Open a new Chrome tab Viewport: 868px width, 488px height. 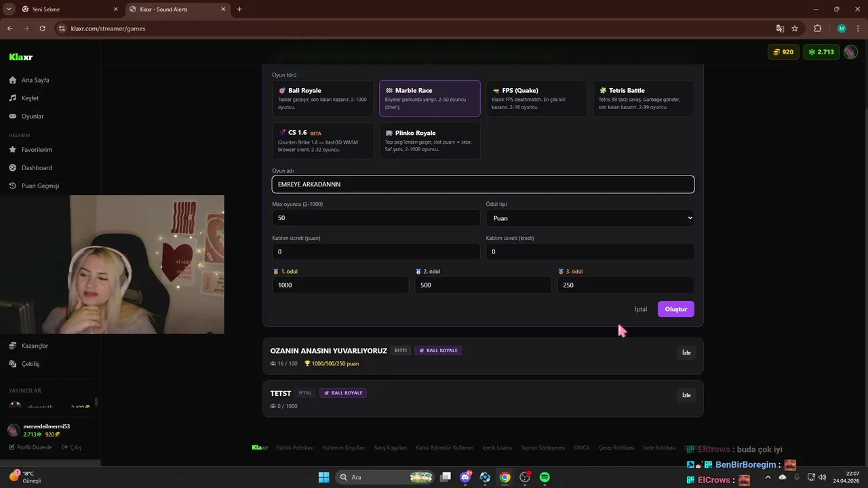[239, 9]
